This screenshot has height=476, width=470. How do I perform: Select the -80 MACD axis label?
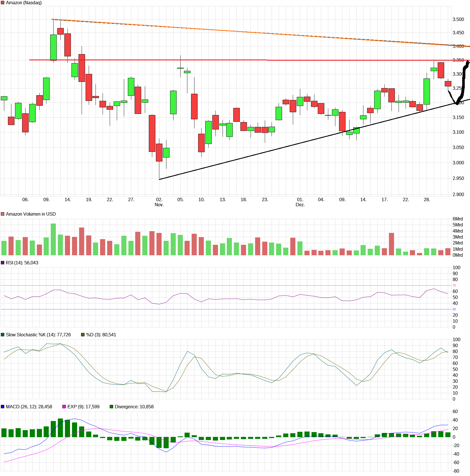pyautogui.click(x=456, y=471)
